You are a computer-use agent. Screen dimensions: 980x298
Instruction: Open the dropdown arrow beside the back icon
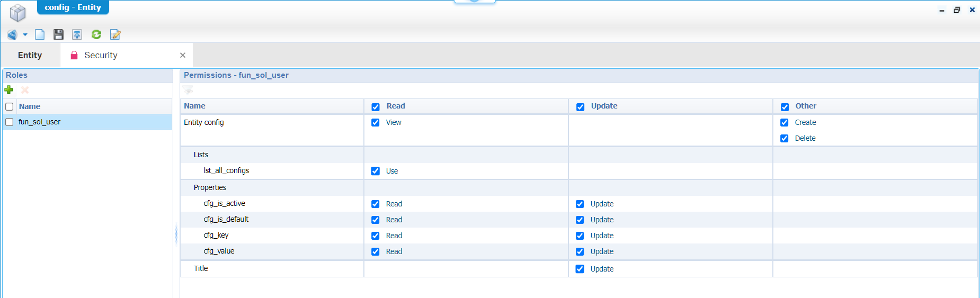point(25,35)
